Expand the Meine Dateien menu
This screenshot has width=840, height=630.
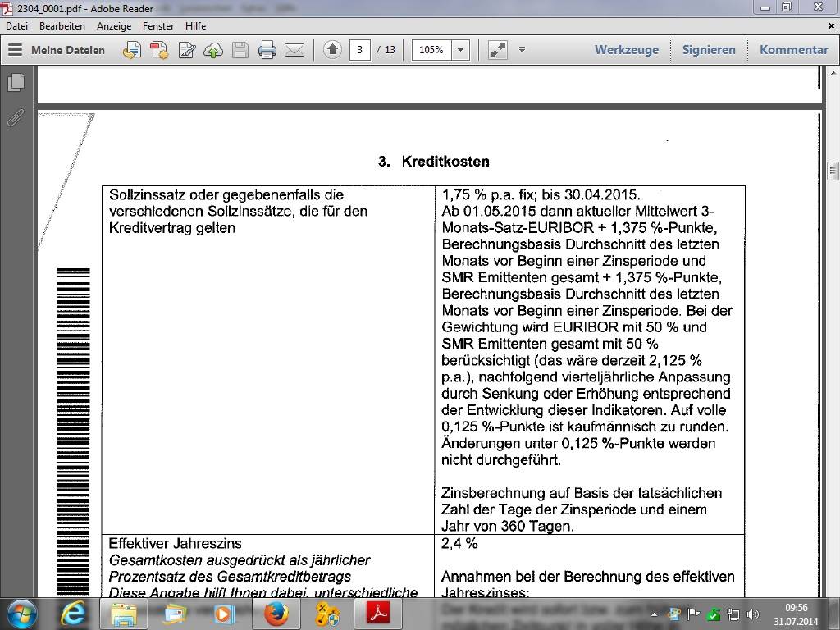pyautogui.click(x=57, y=50)
